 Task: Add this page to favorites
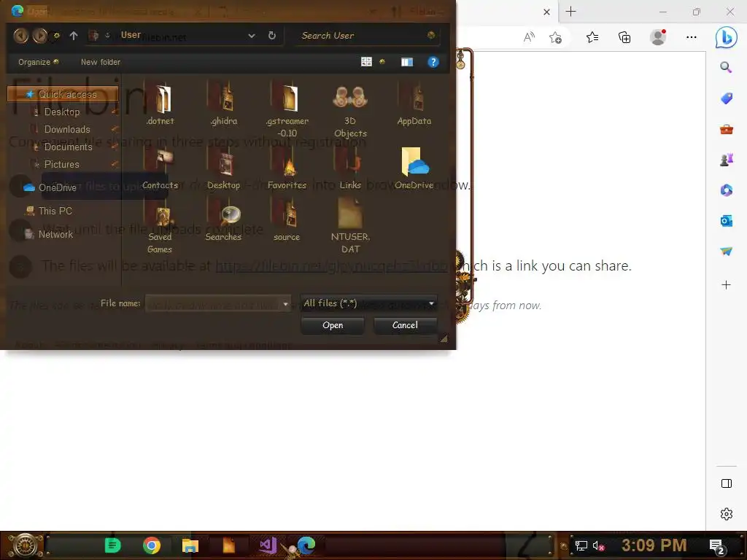coord(555,37)
